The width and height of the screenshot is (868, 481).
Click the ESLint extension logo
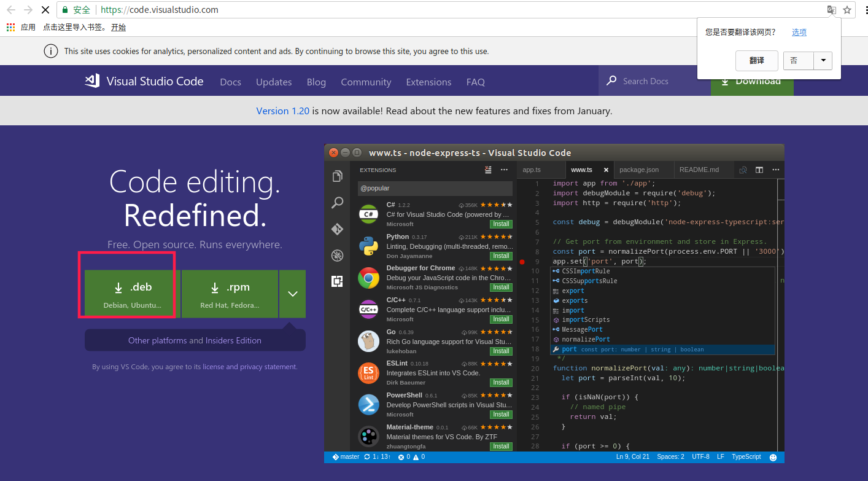(368, 373)
